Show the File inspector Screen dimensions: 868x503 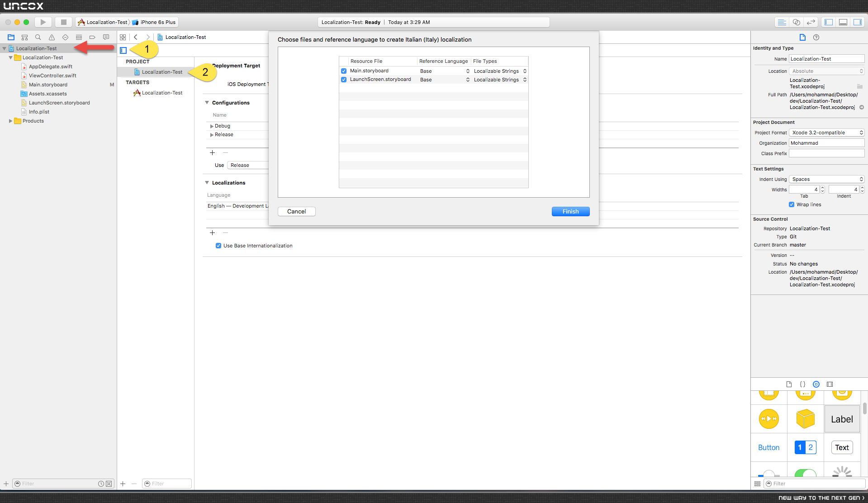click(802, 37)
